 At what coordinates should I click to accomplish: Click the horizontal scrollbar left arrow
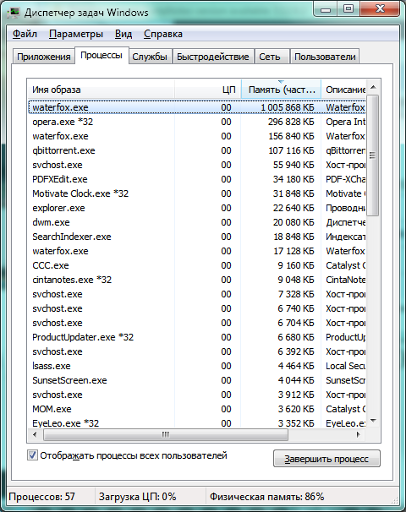[35, 435]
